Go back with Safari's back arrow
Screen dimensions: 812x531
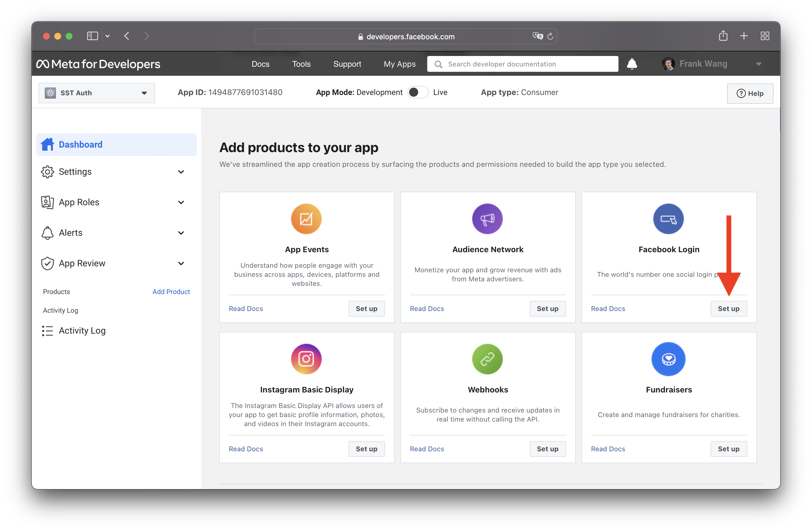126,36
